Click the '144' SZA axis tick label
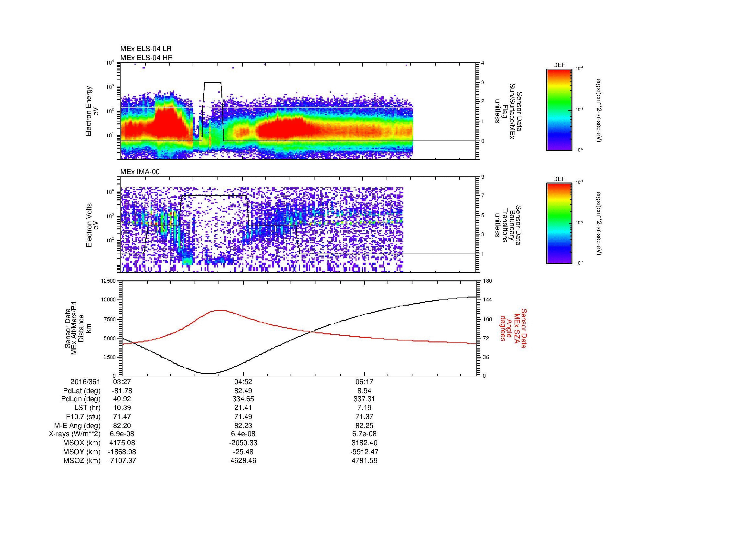 point(487,300)
